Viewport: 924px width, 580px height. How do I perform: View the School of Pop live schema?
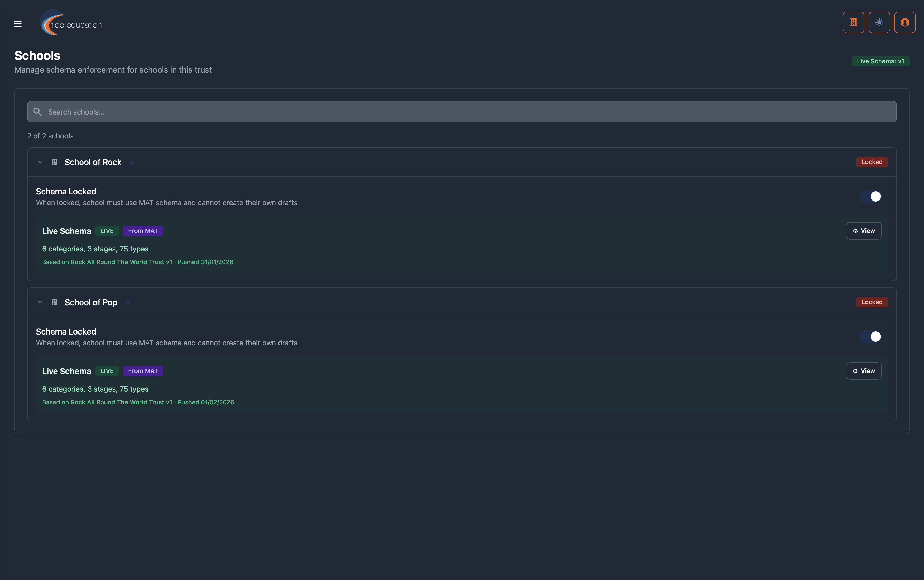point(863,371)
